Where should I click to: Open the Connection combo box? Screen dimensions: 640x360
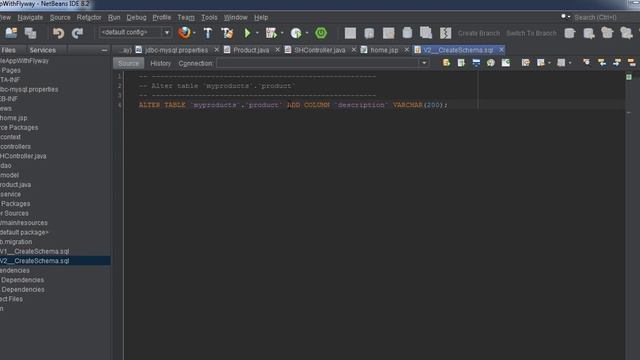click(322, 63)
